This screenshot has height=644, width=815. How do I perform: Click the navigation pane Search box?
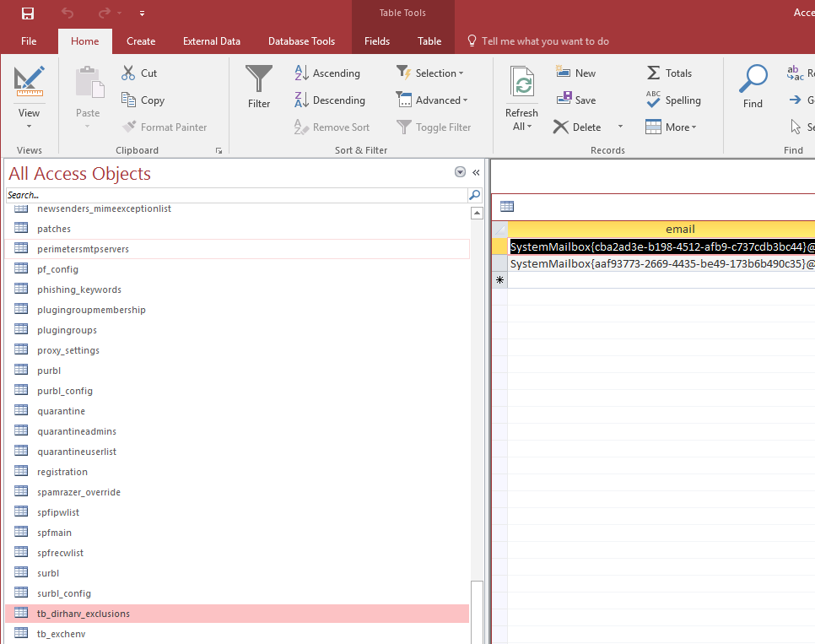click(x=236, y=195)
